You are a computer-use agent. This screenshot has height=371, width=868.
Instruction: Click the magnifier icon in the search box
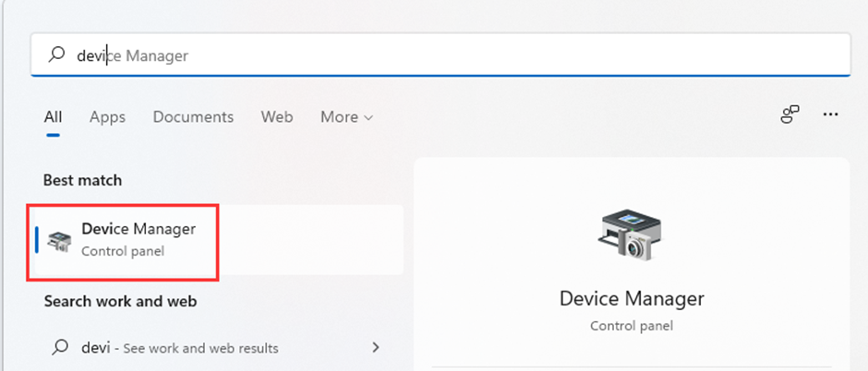(x=57, y=55)
